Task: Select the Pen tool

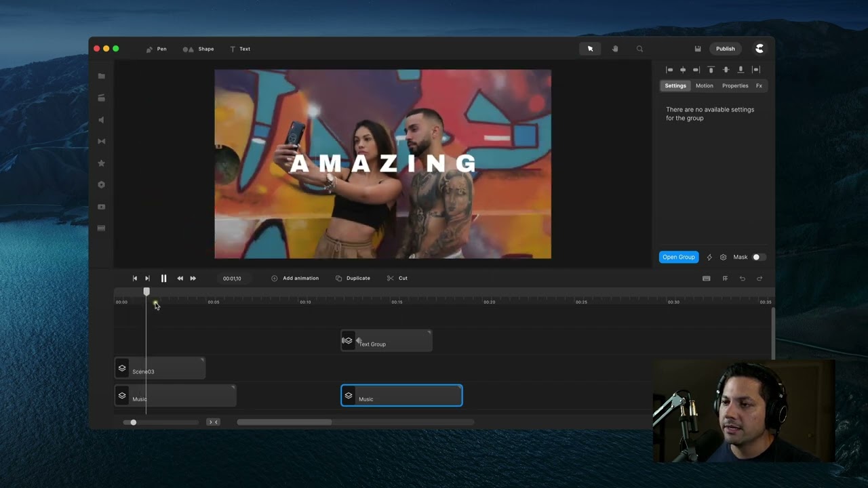Action: tap(156, 49)
